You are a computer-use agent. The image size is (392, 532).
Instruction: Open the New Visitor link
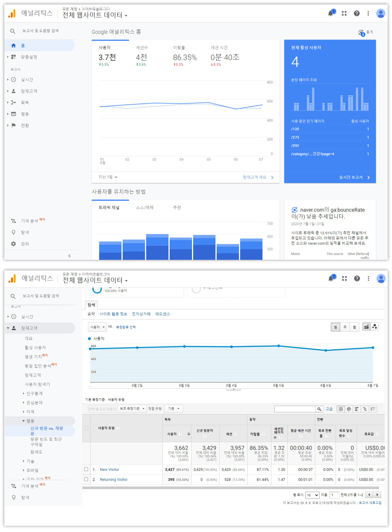click(x=109, y=470)
